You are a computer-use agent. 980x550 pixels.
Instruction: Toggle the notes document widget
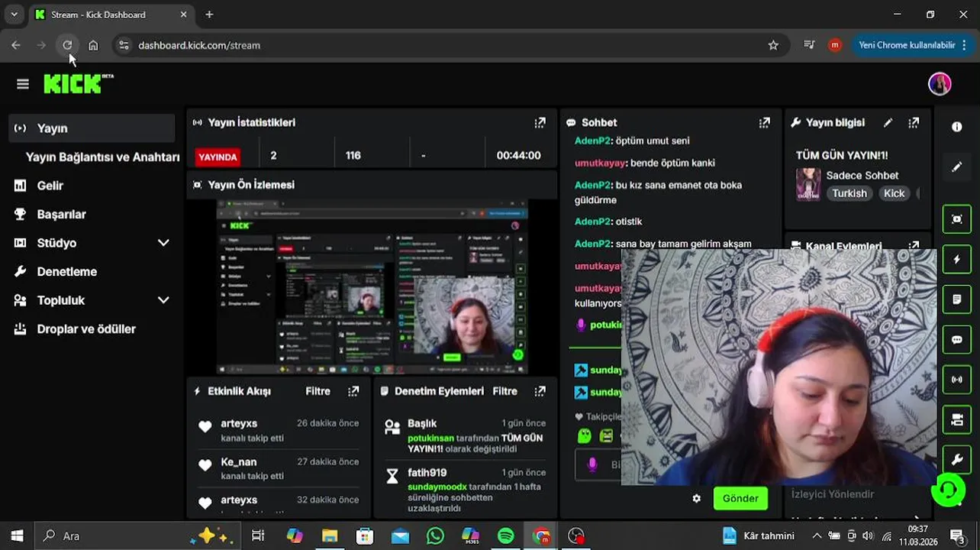[x=957, y=299]
